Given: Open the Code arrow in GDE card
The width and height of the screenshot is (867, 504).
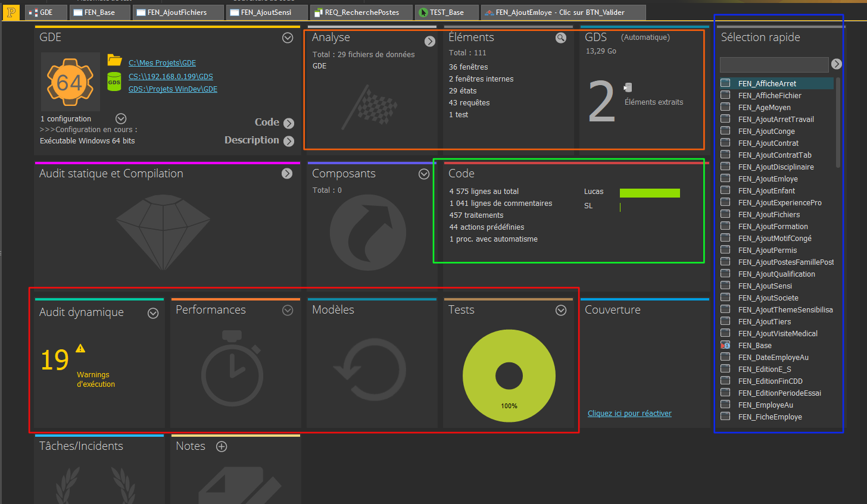Looking at the screenshot, I should (289, 123).
